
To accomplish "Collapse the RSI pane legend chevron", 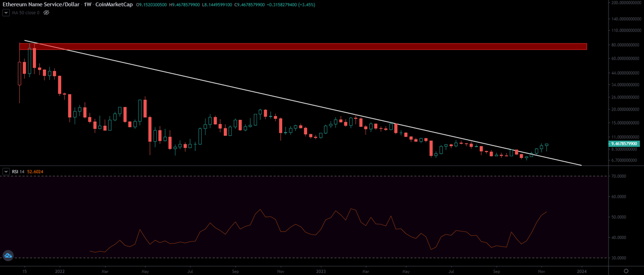I will tap(5, 172).
